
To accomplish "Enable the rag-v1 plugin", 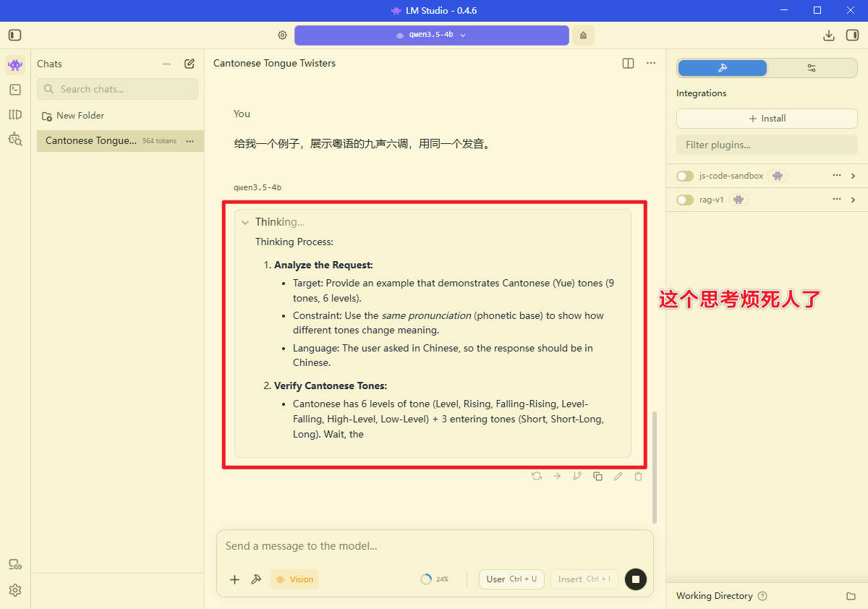I will coord(684,200).
